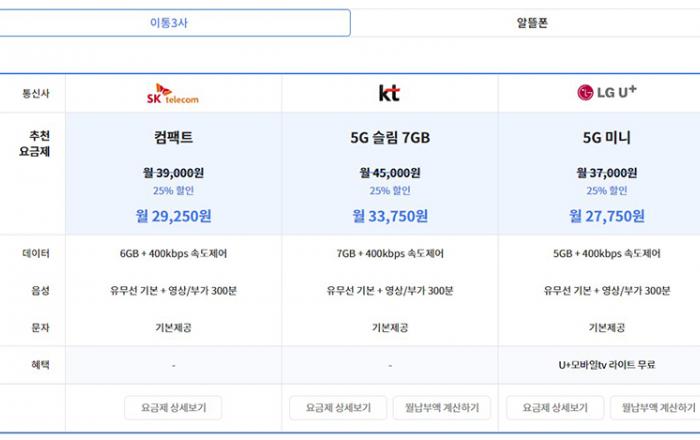The width and height of the screenshot is (700, 440).
Task: Click the kt carrier logo
Action: pyautogui.click(x=389, y=94)
